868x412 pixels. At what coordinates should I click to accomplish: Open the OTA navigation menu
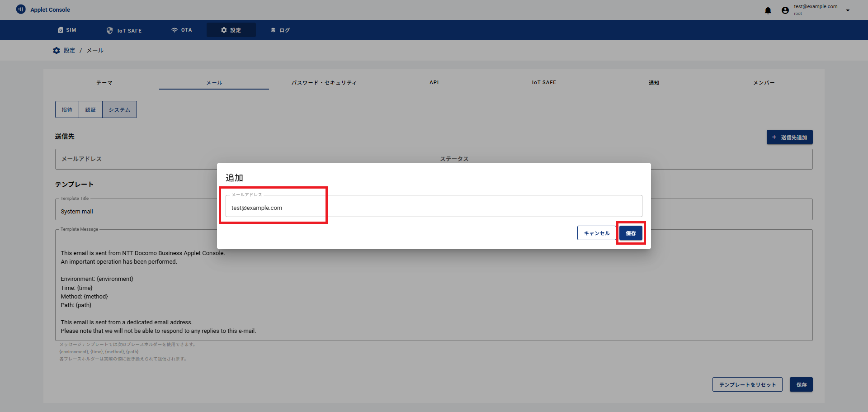pos(181,30)
